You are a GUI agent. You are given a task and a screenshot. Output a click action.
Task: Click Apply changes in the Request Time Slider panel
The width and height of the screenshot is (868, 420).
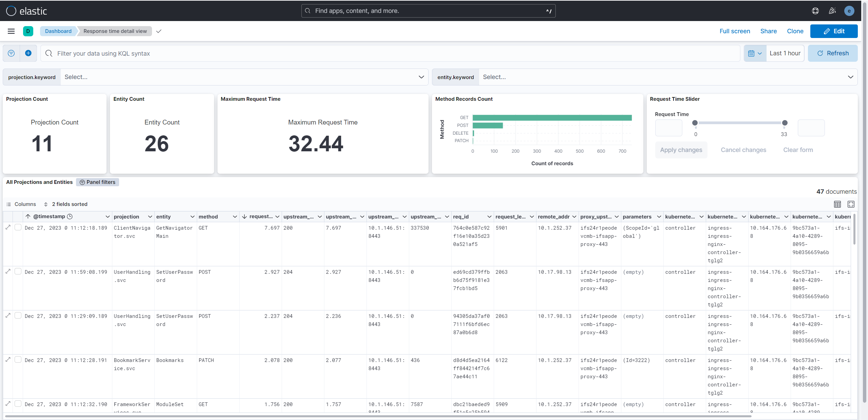(681, 150)
